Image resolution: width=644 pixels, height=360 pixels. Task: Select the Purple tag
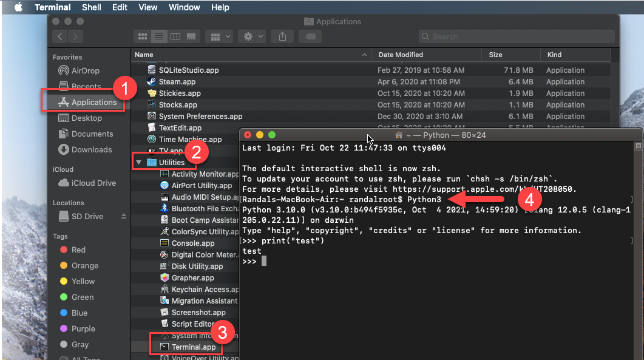pyautogui.click(x=77, y=329)
